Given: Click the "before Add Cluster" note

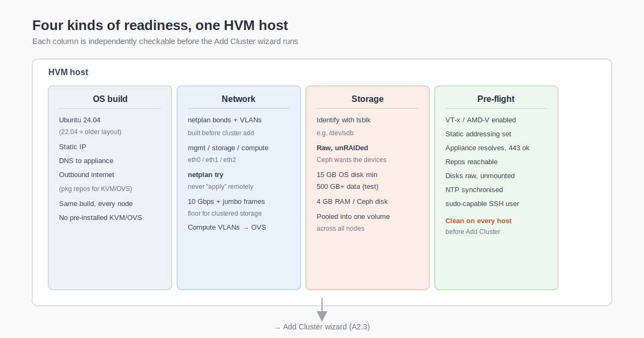Looking at the screenshot, I should point(473,232).
